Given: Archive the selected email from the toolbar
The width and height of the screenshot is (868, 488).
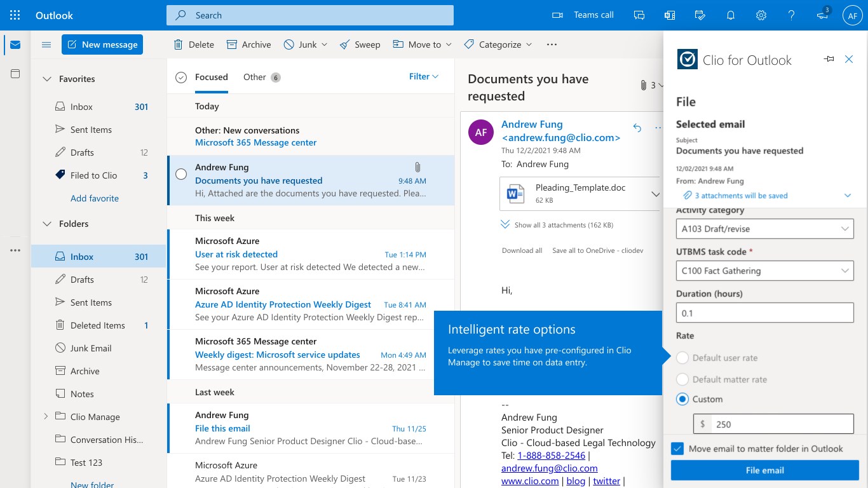Looking at the screenshot, I should pyautogui.click(x=249, y=44).
